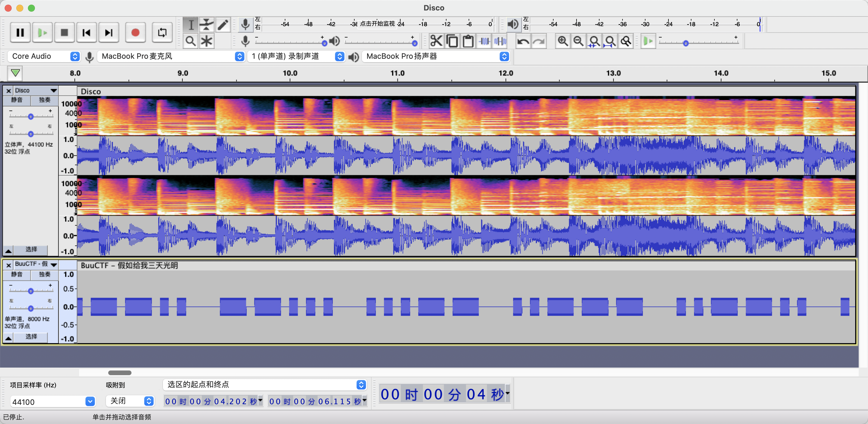Click Play-at-speed green button
The image size is (868, 424).
[x=648, y=41]
